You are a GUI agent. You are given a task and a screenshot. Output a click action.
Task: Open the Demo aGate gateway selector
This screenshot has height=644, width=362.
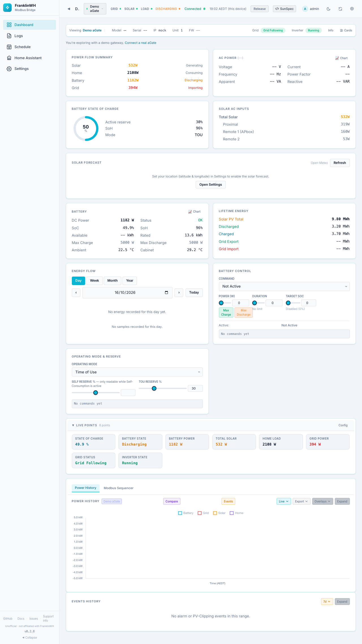point(95,9)
